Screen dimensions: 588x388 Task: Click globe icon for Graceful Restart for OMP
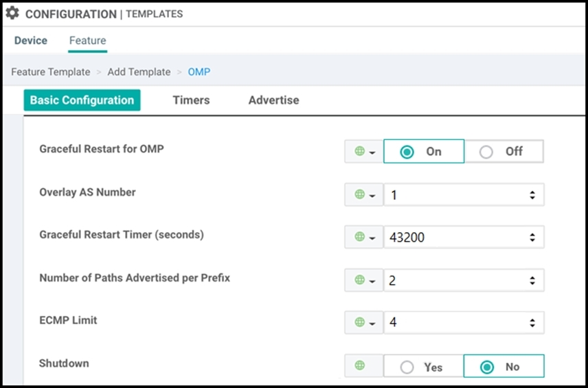(x=360, y=151)
